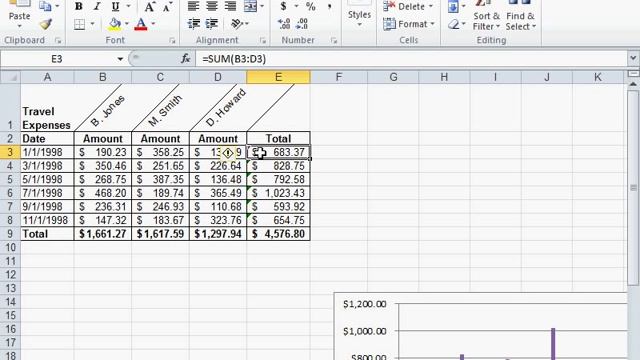Select the grand total cell 4,576.80
Image resolution: width=640 pixels, height=360 pixels.
[278, 234]
